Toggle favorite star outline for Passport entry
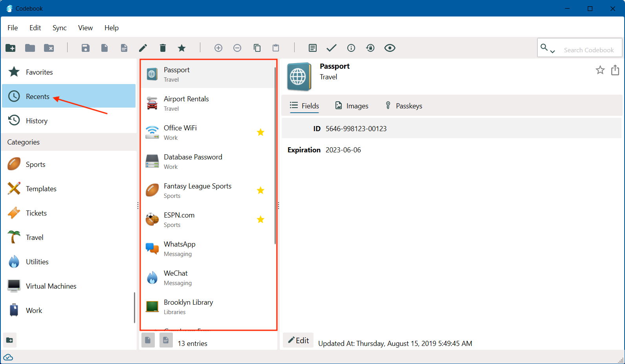Screen dimensions: 625x364 click(x=600, y=70)
